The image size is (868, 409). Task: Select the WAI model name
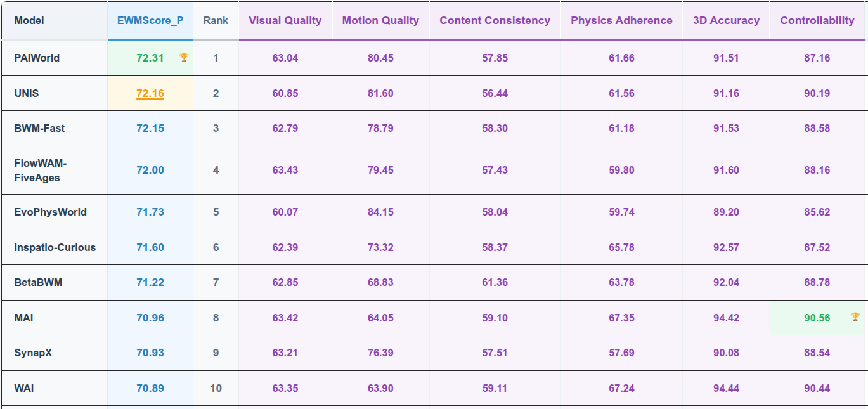click(24, 388)
